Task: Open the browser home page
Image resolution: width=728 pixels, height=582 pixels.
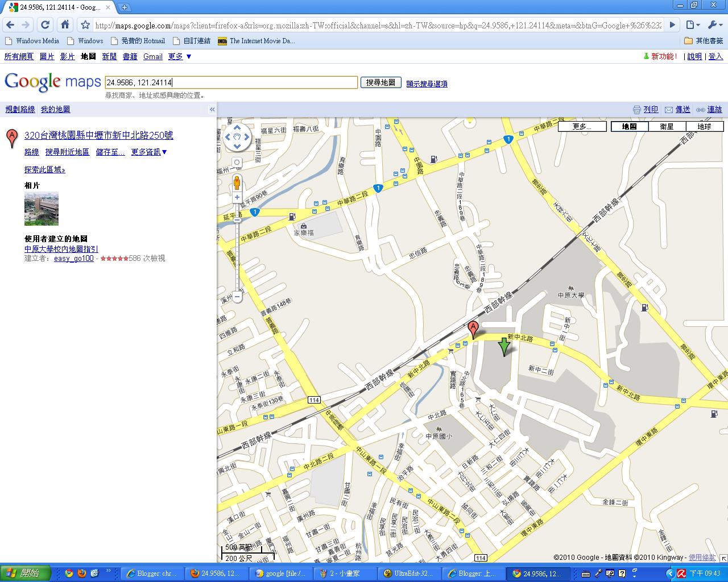Action: coord(65,25)
